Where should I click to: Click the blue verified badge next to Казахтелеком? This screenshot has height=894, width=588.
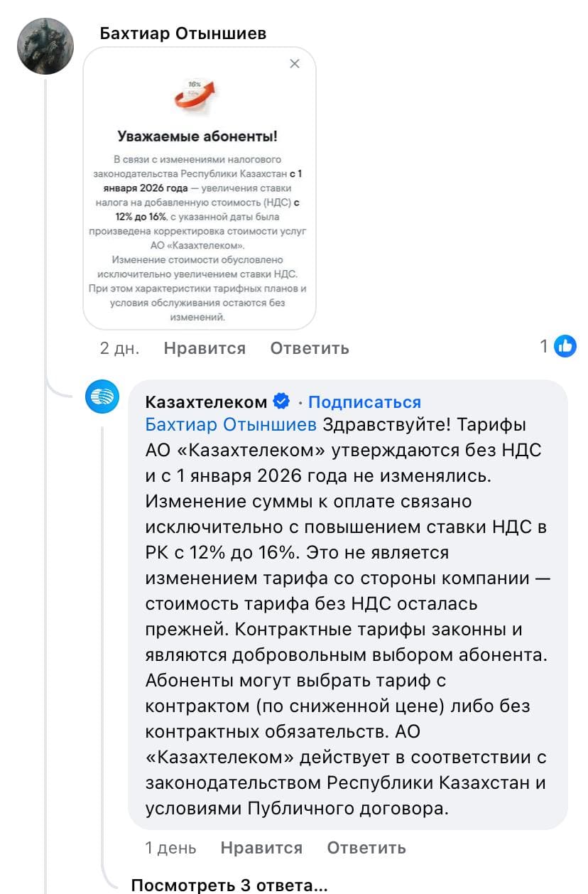281,402
